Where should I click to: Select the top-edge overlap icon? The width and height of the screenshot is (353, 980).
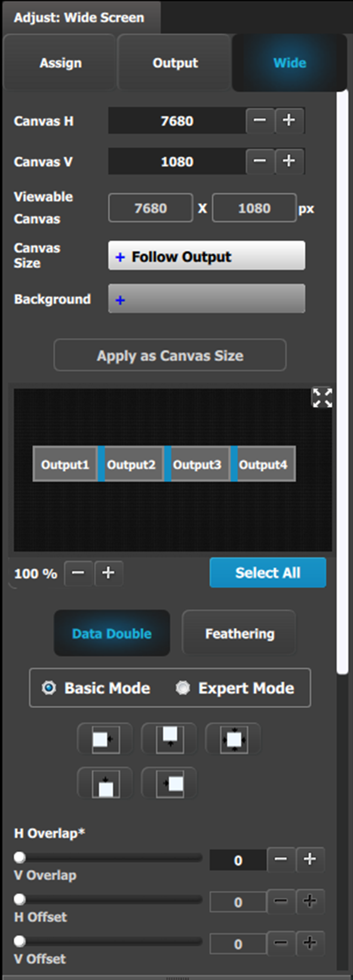tap(105, 783)
